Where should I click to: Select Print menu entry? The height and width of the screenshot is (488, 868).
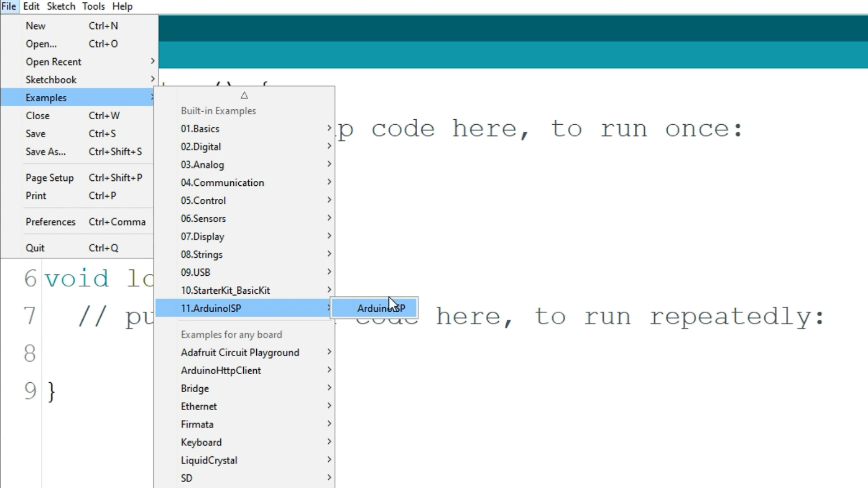(78, 196)
